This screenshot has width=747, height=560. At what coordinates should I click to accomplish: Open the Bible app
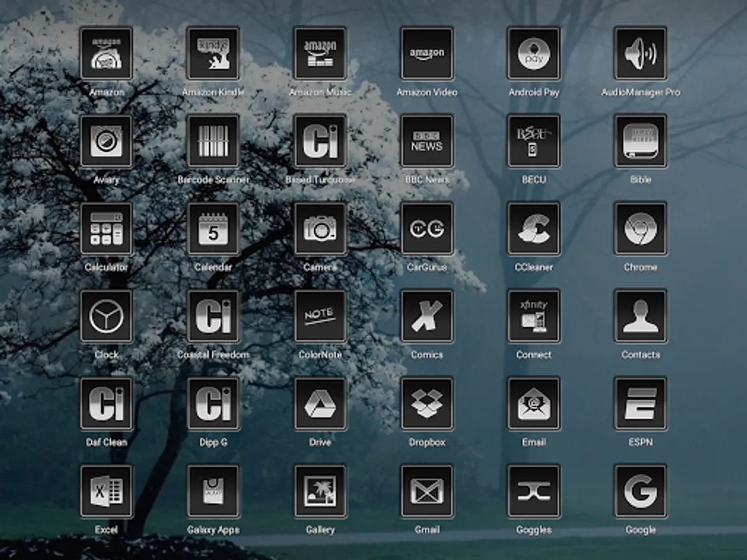(x=641, y=142)
